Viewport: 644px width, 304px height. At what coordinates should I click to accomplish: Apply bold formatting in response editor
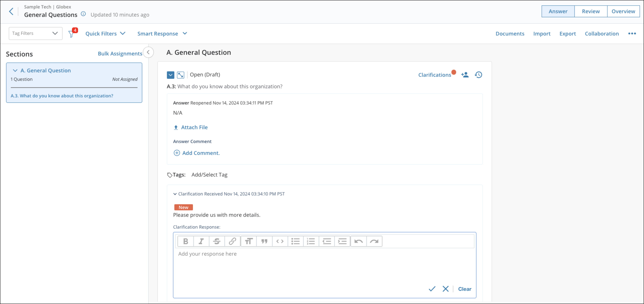click(185, 241)
